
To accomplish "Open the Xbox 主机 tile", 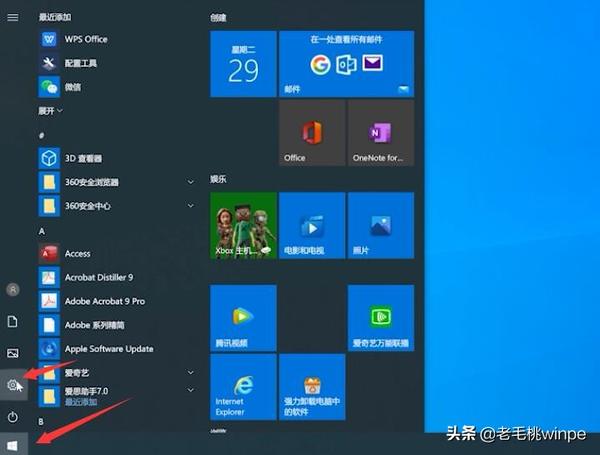I will (243, 226).
